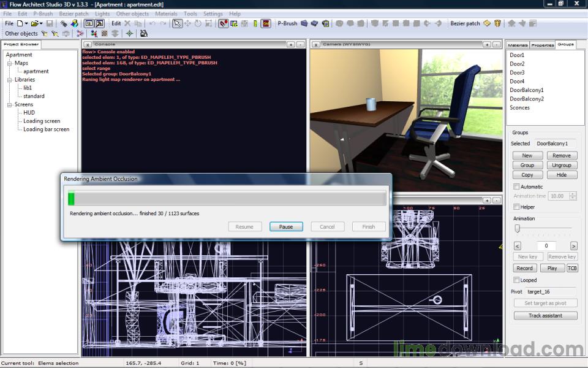Viewport: 588px width, 368px height.
Task: Click the checkerboard icon in the second toolbar
Action: click(x=105, y=33)
